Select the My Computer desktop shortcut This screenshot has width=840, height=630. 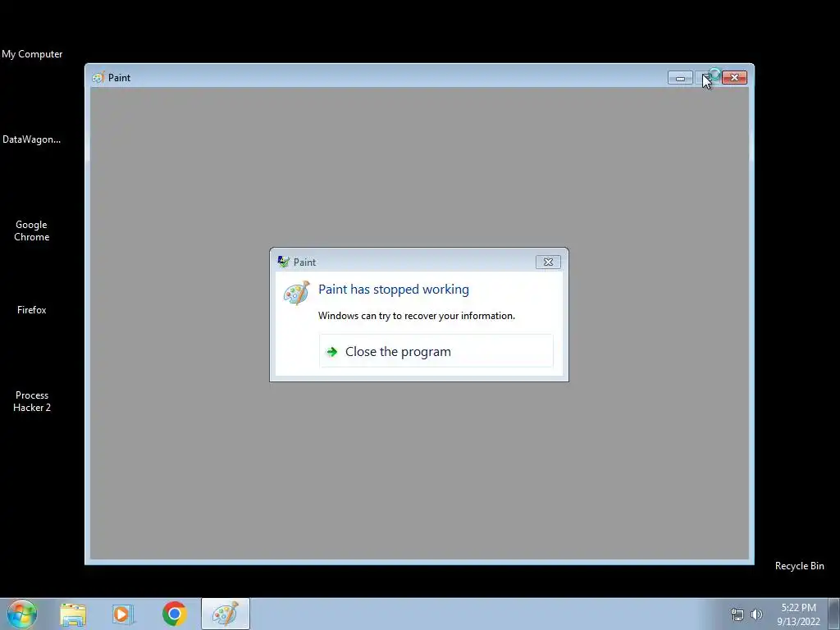click(32, 54)
